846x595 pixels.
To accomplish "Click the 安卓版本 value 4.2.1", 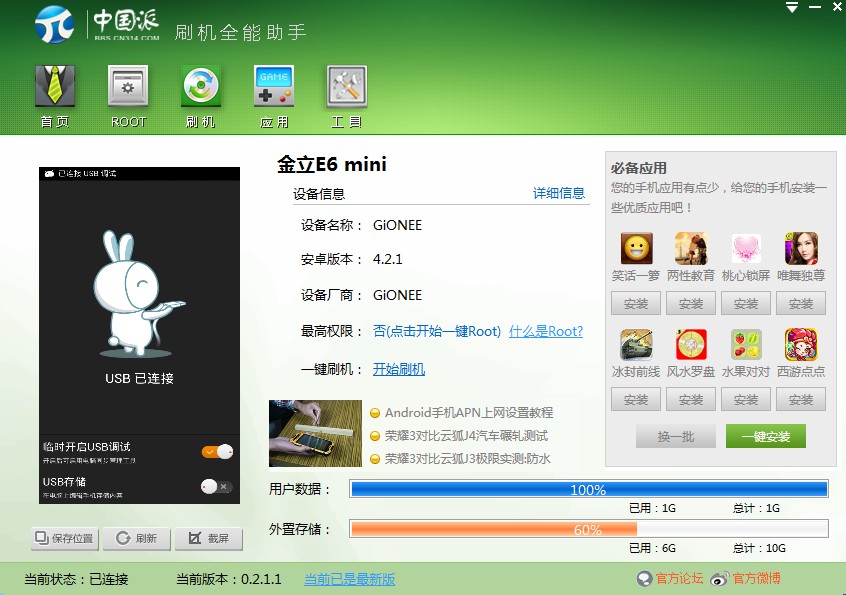I will pyautogui.click(x=387, y=259).
